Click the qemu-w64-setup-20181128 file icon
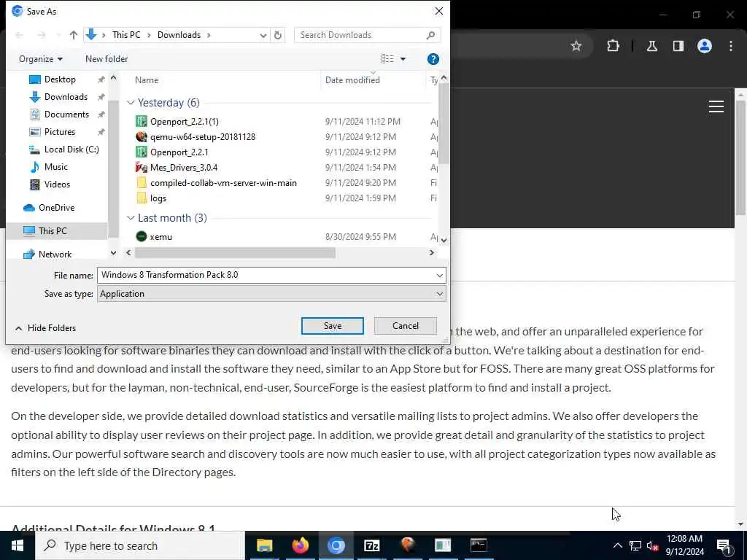 click(x=142, y=136)
